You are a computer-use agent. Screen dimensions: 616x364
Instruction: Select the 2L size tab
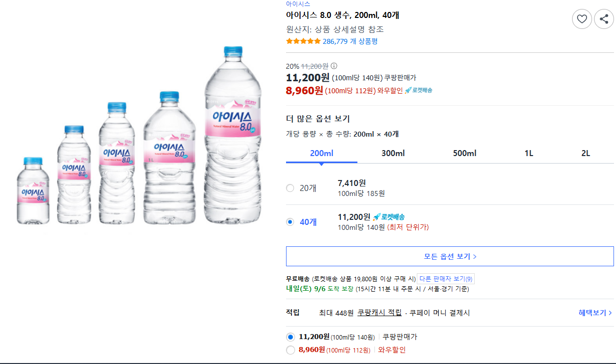(x=586, y=153)
